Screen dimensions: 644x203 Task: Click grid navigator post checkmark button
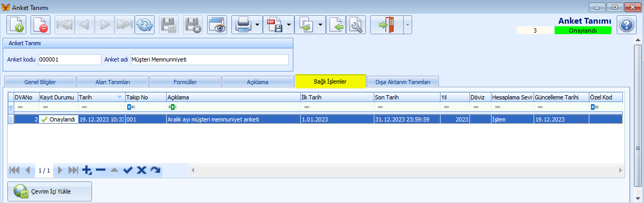128,170
